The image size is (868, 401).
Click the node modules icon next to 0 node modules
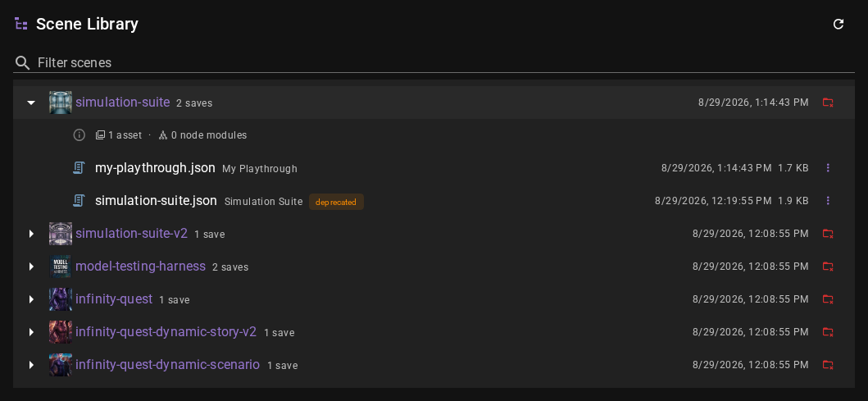pyautogui.click(x=163, y=135)
